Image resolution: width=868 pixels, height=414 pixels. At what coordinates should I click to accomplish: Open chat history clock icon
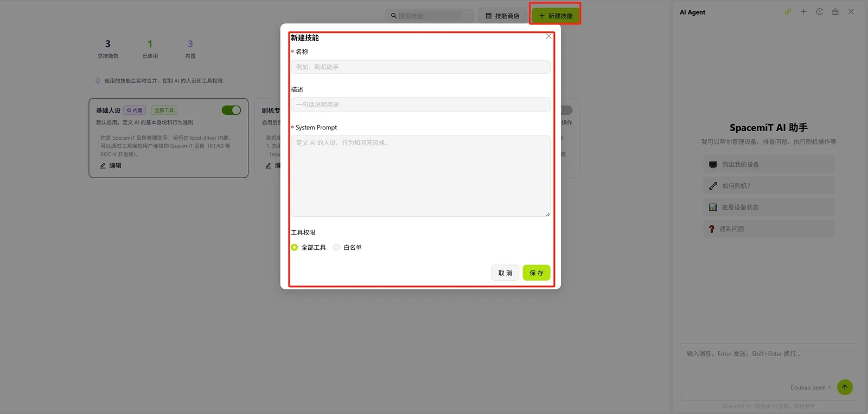(819, 12)
